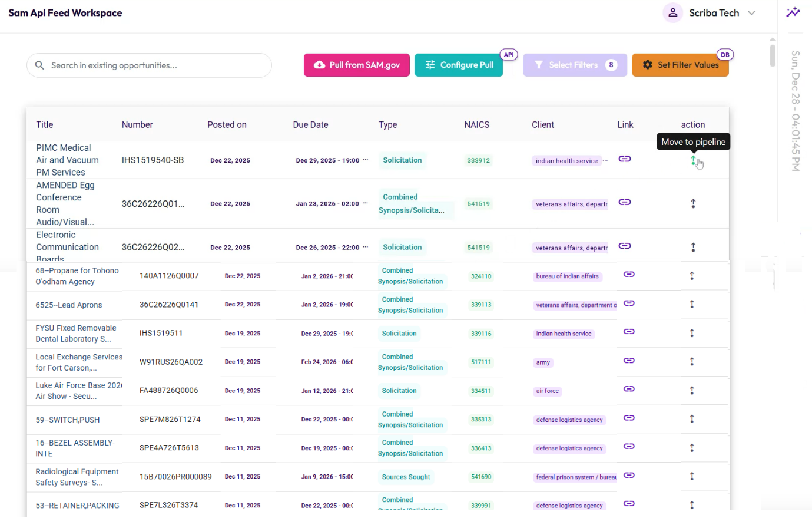Open Configure Pull settings
The height and width of the screenshot is (518, 812).
coord(459,65)
